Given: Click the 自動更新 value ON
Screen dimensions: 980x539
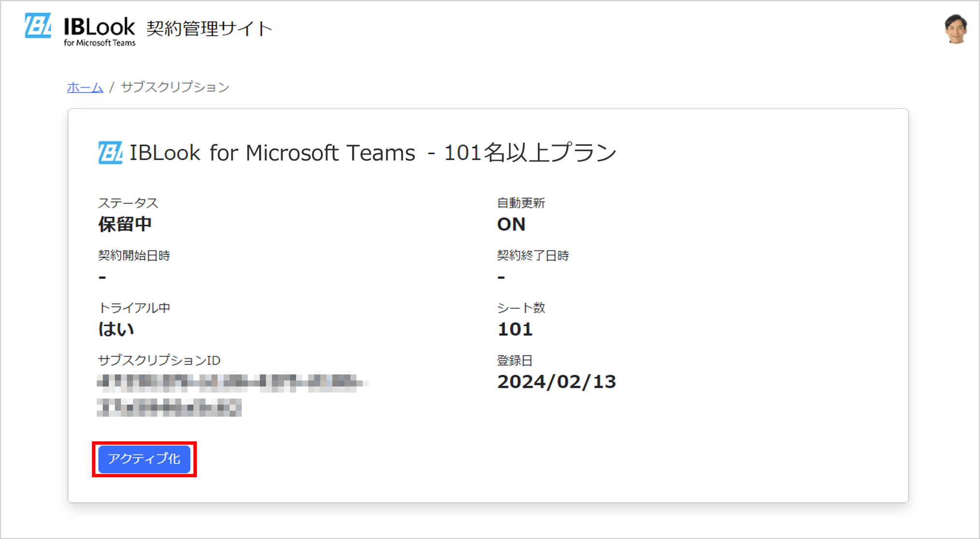Looking at the screenshot, I should 511,225.
